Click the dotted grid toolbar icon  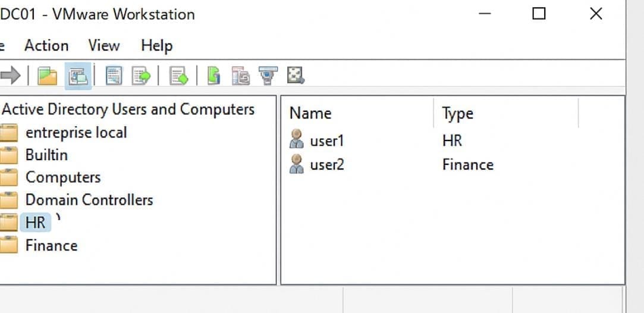pos(296,76)
